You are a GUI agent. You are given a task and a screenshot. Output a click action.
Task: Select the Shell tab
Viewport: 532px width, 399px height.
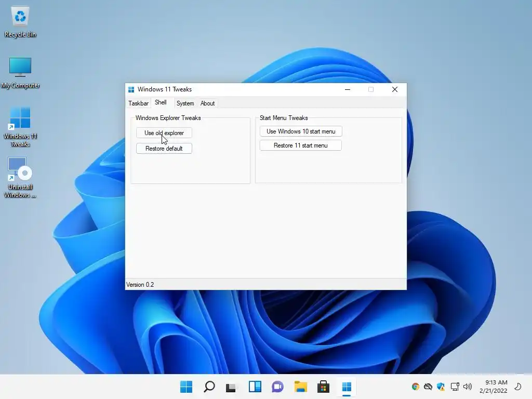161,102
